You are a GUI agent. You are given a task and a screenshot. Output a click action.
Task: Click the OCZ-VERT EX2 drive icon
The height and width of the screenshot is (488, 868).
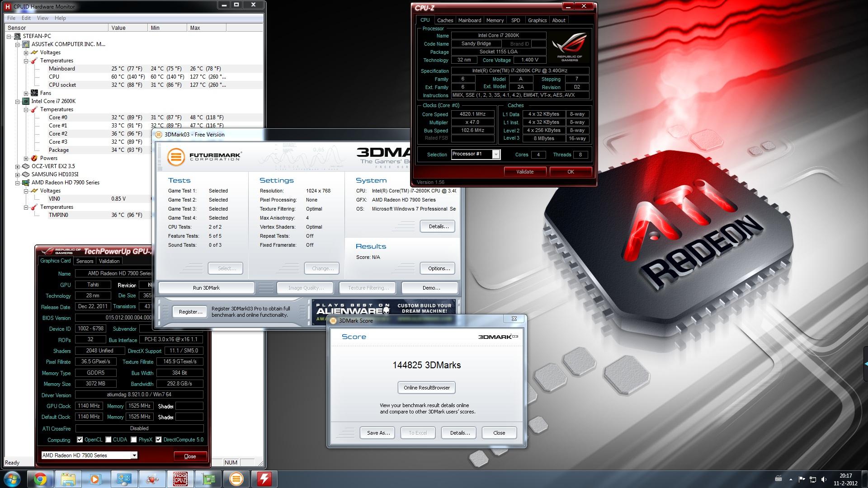point(26,166)
